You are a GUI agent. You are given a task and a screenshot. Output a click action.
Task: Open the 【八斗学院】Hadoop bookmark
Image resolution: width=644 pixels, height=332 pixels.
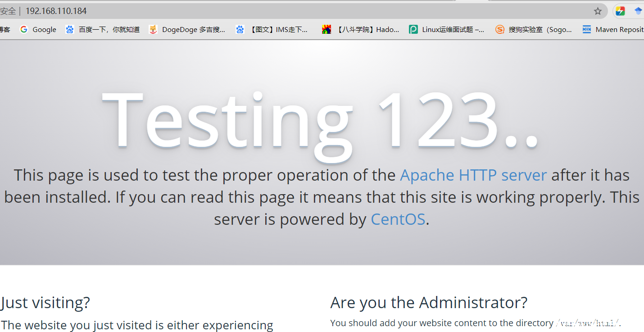361,30
